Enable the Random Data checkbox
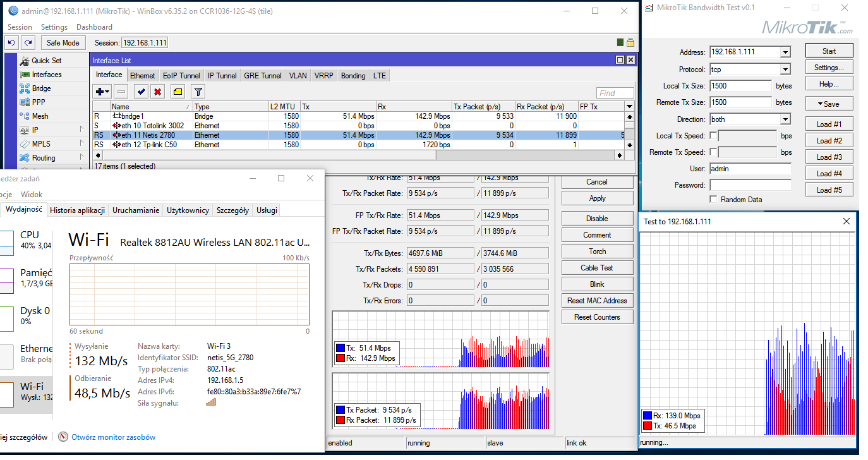Image resolution: width=868 pixels, height=460 pixels. pyautogui.click(x=713, y=200)
